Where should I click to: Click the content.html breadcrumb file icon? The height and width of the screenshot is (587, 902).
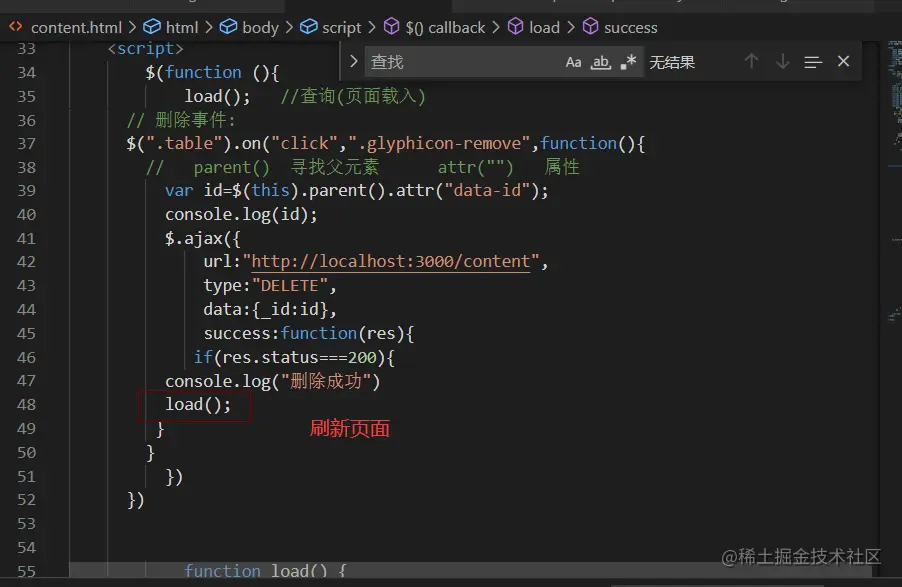(x=16, y=26)
